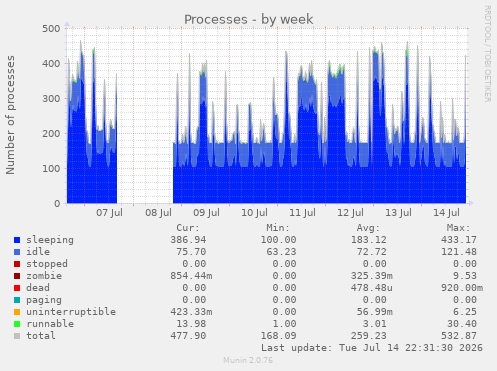Click total current value 477.90

188,336
